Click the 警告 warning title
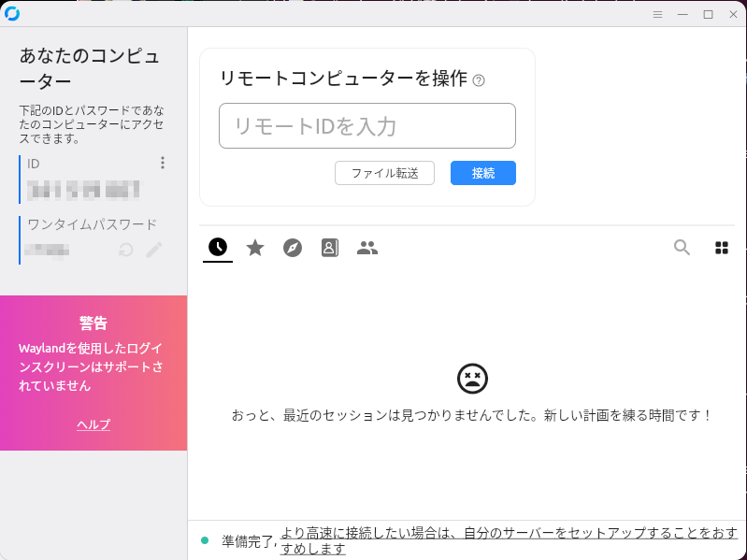The height and width of the screenshot is (560, 747). (x=93, y=323)
